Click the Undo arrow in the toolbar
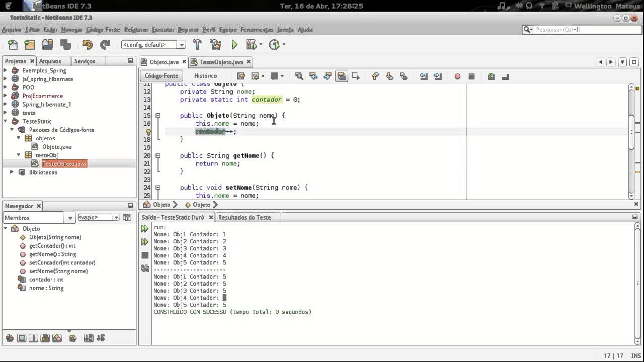This screenshot has height=362, width=644. pos(88,45)
